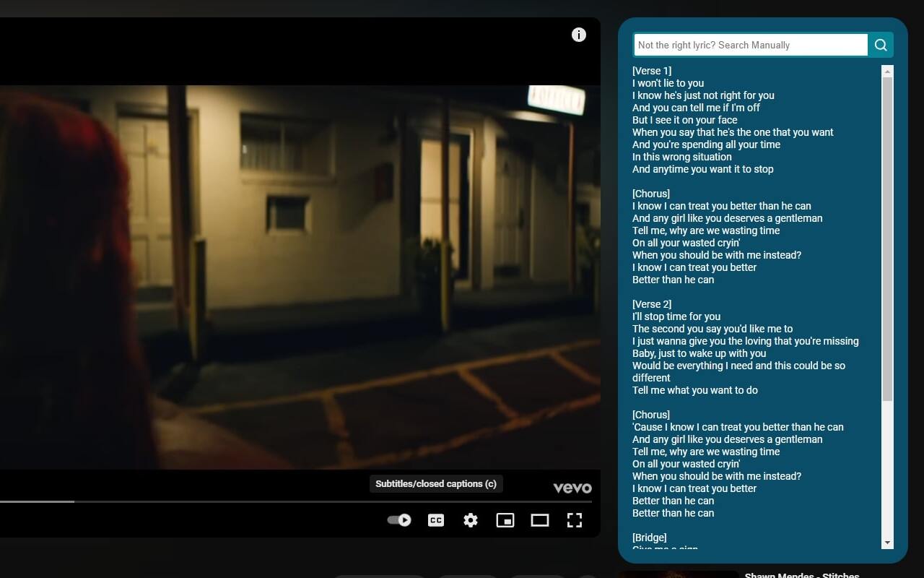Click the lyrics panel scrollbar thumb
This screenshot has width=924, height=578.
(887, 238)
